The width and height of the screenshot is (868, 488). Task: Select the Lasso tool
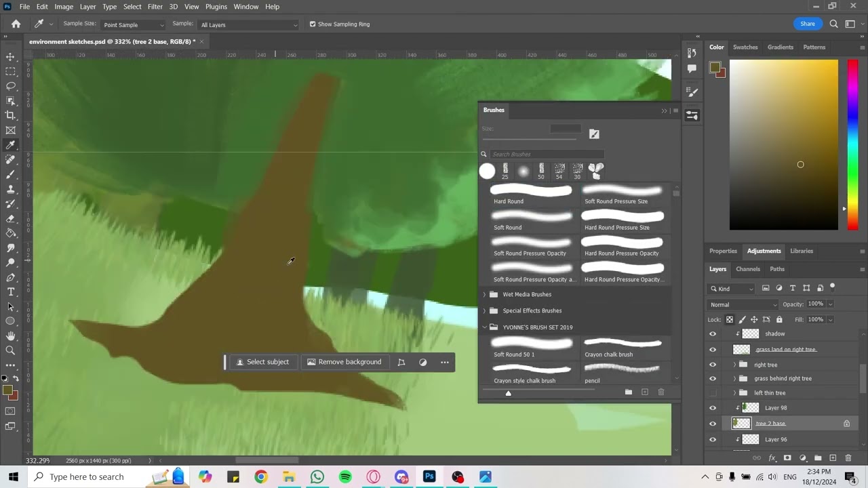click(x=11, y=86)
